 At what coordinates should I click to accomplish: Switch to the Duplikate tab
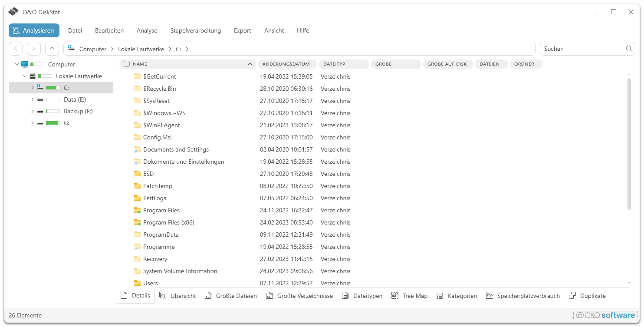(587, 296)
